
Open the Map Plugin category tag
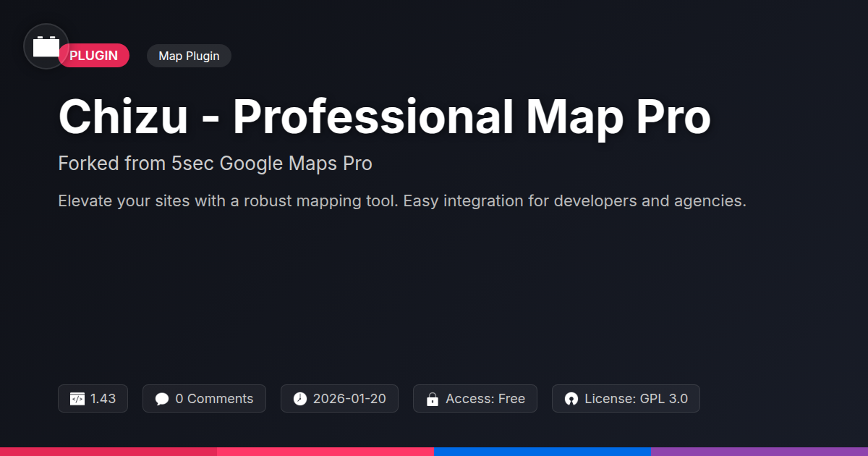click(189, 56)
